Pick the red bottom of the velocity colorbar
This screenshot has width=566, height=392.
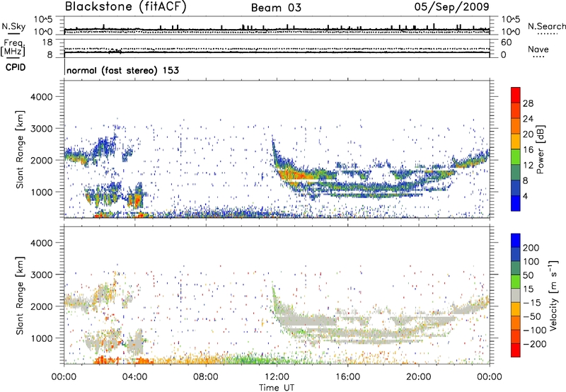(516, 350)
